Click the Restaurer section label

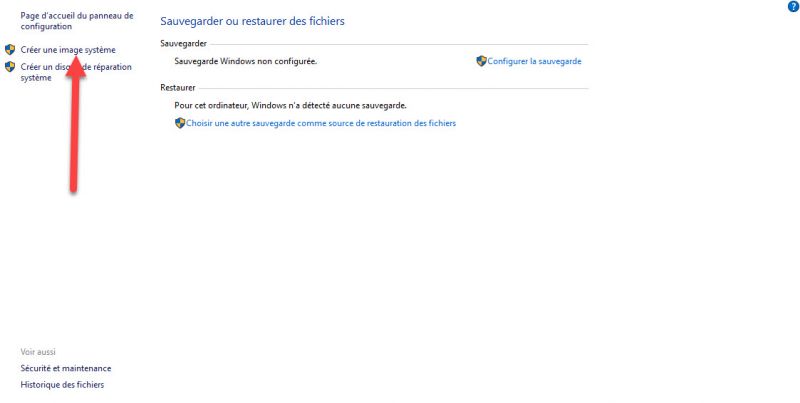(x=178, y=88)
